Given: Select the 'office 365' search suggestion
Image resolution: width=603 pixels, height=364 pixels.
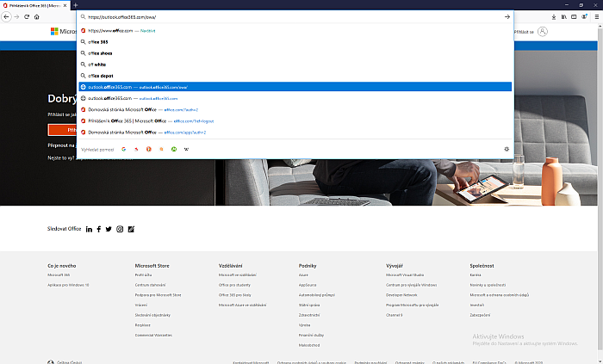Looking at the screenshot, I should click(295, 42).
